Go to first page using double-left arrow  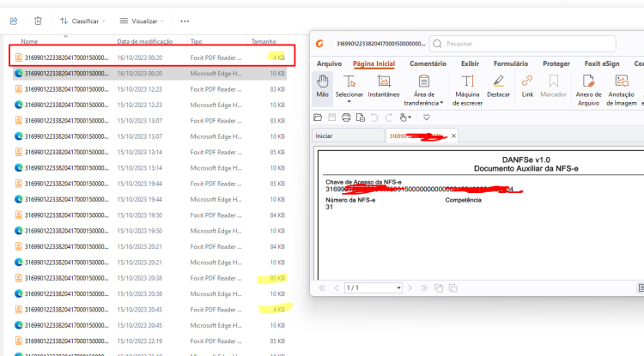click(322, 288)
